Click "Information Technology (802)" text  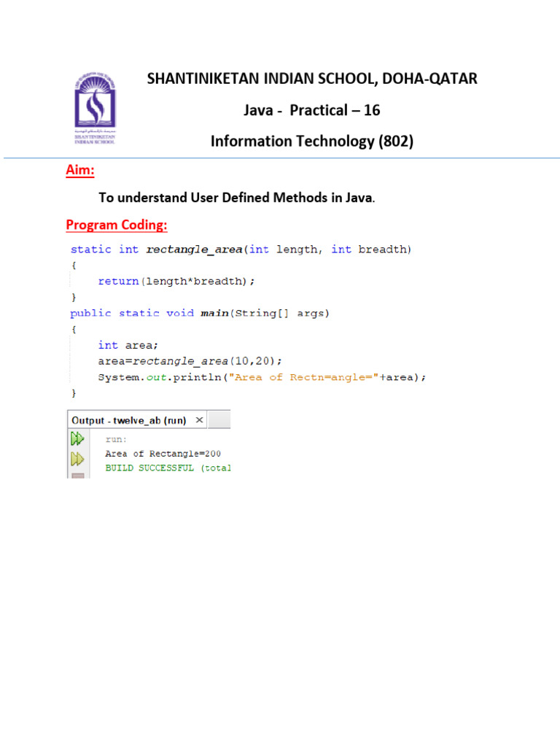[x=312, y=141]
